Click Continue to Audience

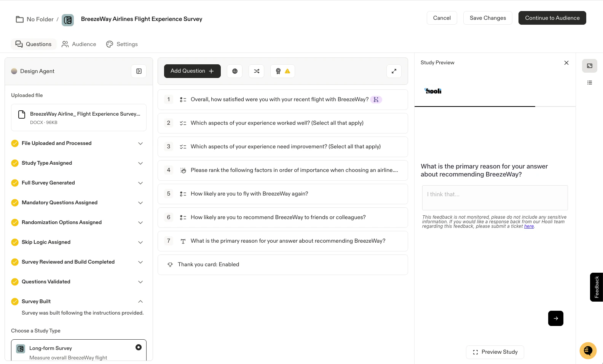(552, 18)
